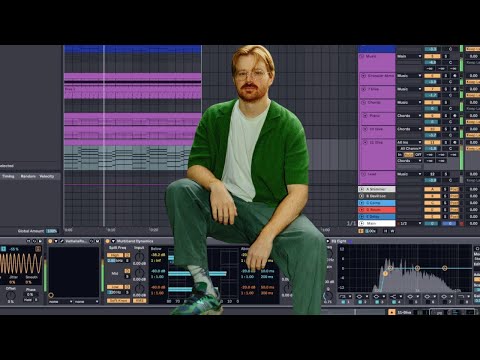Click the Mid band Input gain knob
This screenshot has height=360, width=480.
139,273
